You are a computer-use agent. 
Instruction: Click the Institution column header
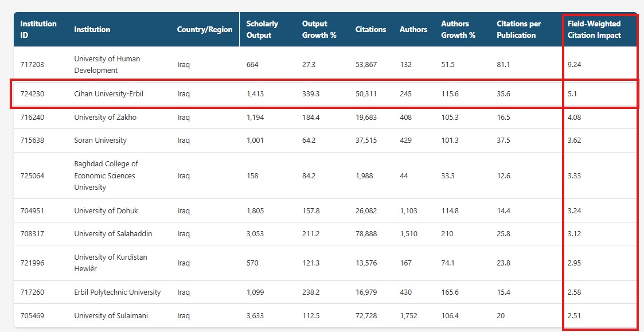coord(92,29)
